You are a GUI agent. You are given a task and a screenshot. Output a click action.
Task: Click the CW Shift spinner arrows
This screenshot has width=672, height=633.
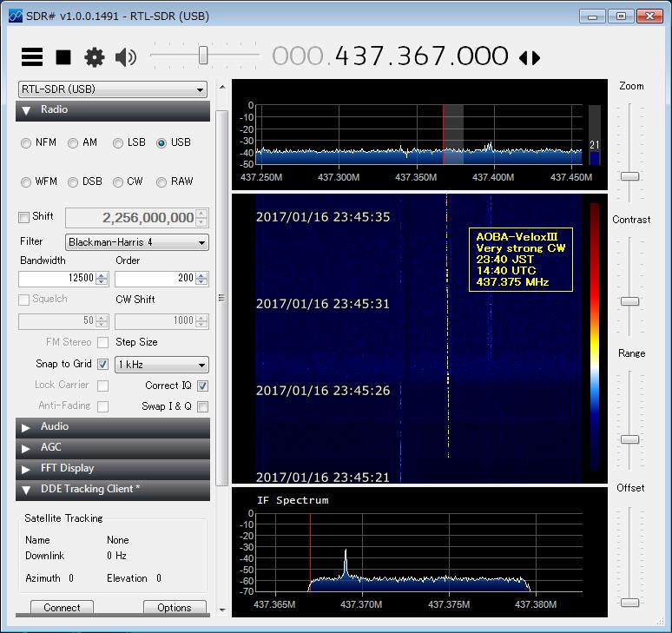click(201, 321)
